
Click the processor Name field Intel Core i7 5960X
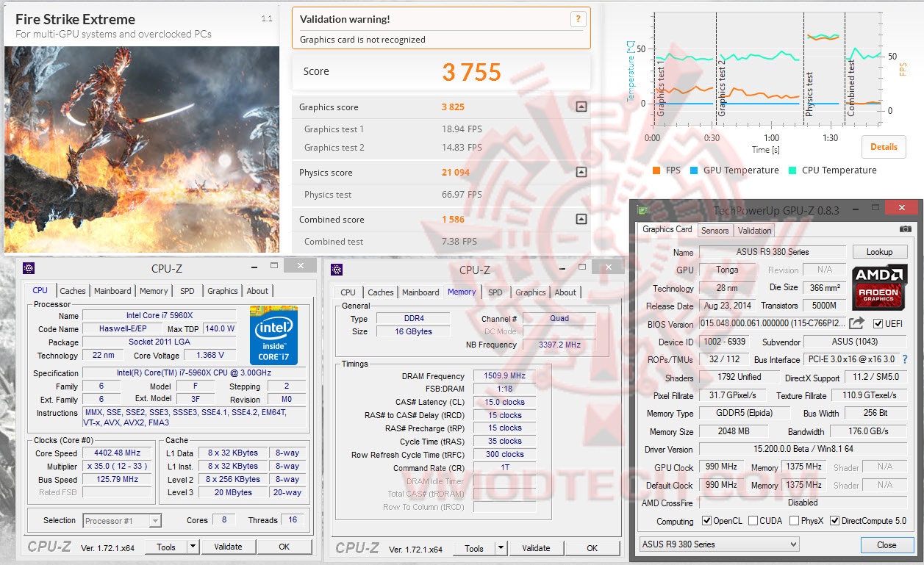(159, 316)
